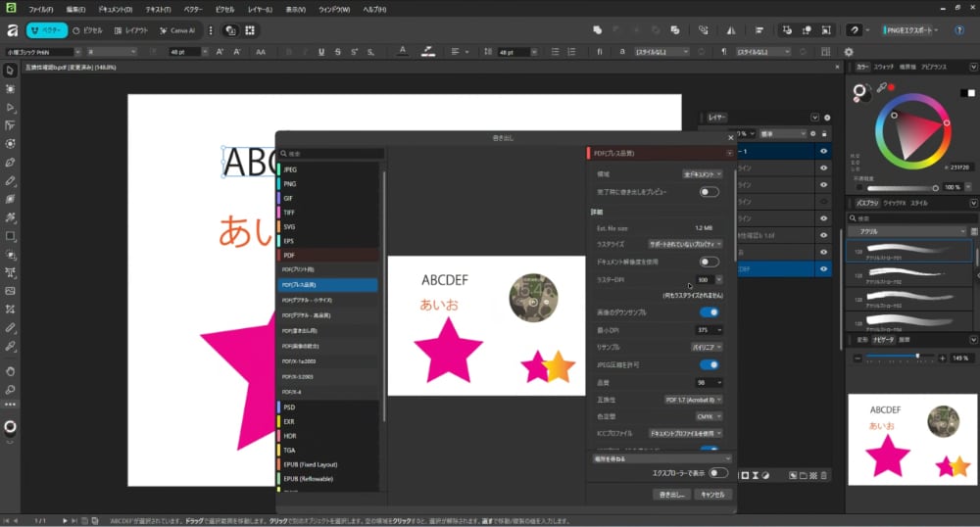The image size is (980, 527).
Task: Select the Pen tool
Action: point(10,162)
